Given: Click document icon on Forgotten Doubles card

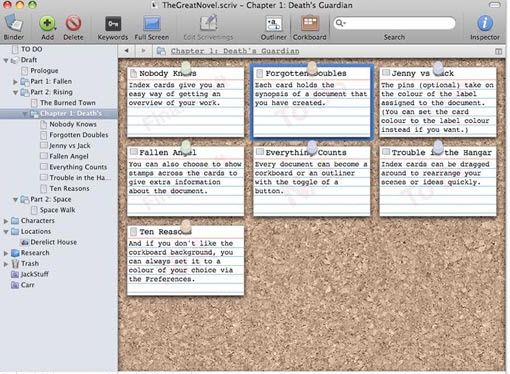Looking at the screenshot, I should 259,73.
